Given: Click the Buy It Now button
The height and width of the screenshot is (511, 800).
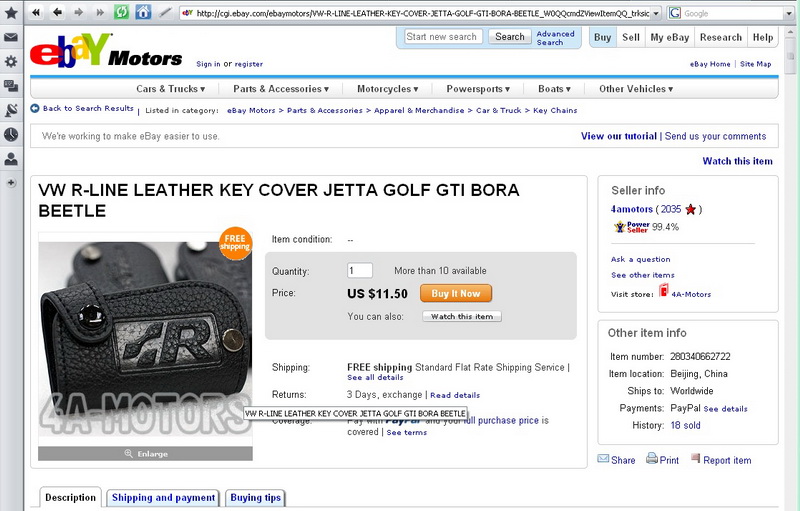Looking at the screenshot, I should 456,293.
